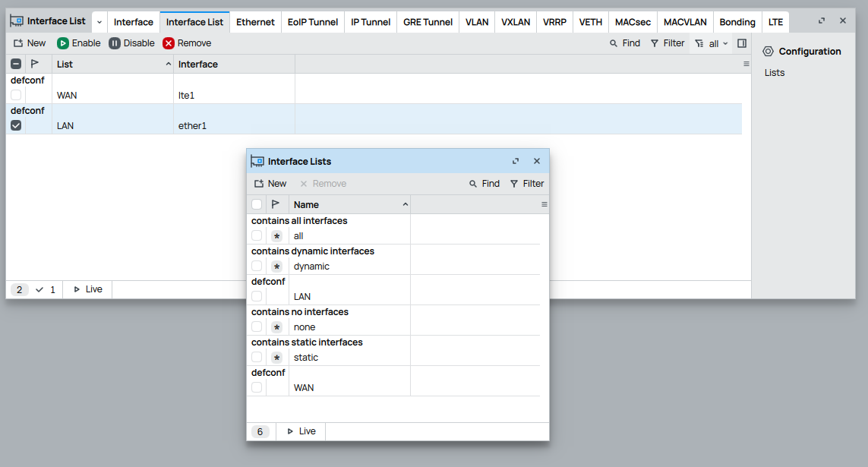Pop out the Interface Lists dialog

(x=516, y=161)
